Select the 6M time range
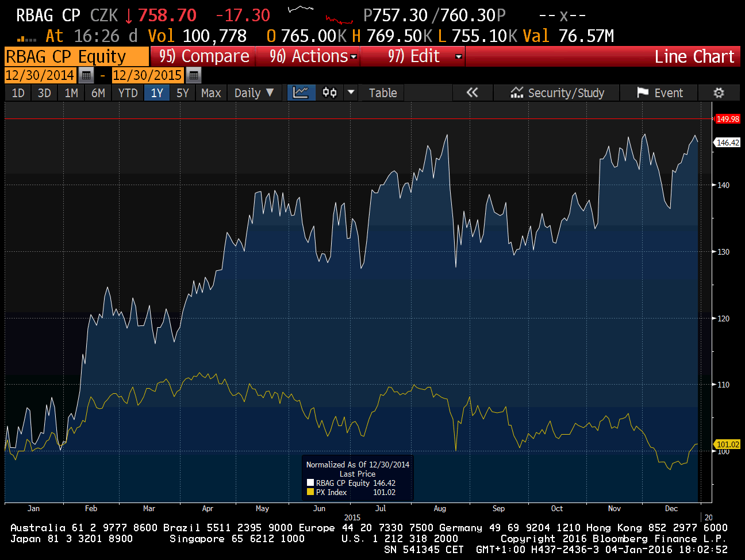Image resolution: width=745 pixels, height=560 pixels. 98,93
